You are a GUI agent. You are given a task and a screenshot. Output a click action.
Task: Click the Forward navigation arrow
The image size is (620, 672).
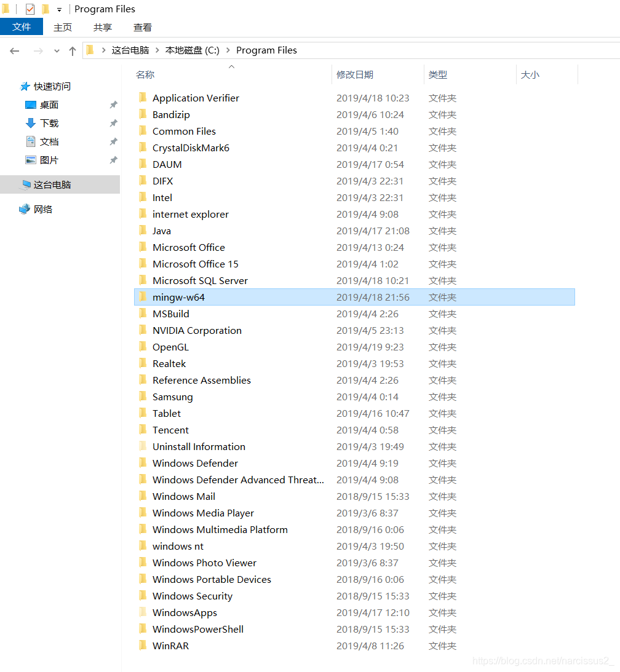coord(38,51)
